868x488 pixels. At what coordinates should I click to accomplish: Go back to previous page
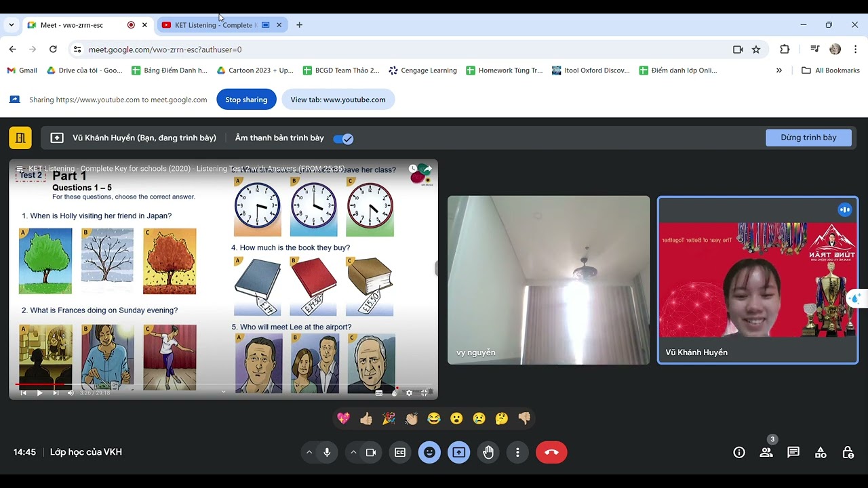(12, 49)
